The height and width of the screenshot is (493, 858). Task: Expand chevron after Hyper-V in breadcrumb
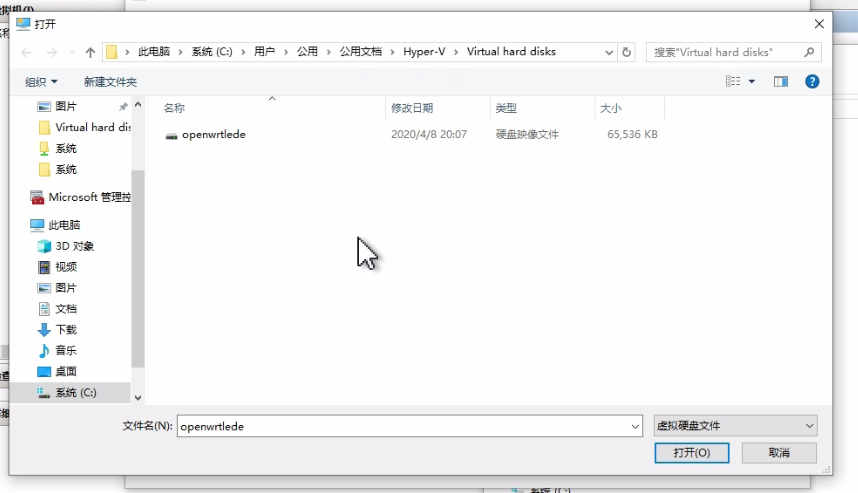(456, 53)
